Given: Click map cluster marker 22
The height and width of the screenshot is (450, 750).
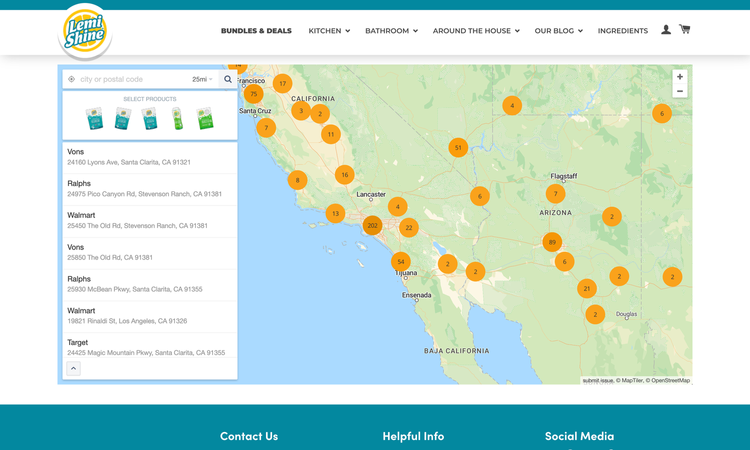Looking at the screenshot, I should (408, 228).
